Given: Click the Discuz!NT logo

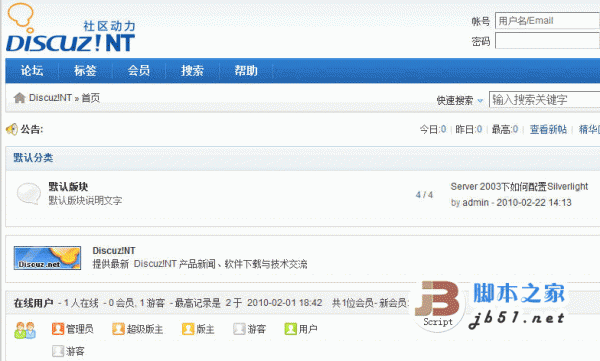Looking at the screenshot, I should click(x=71, y=28).
